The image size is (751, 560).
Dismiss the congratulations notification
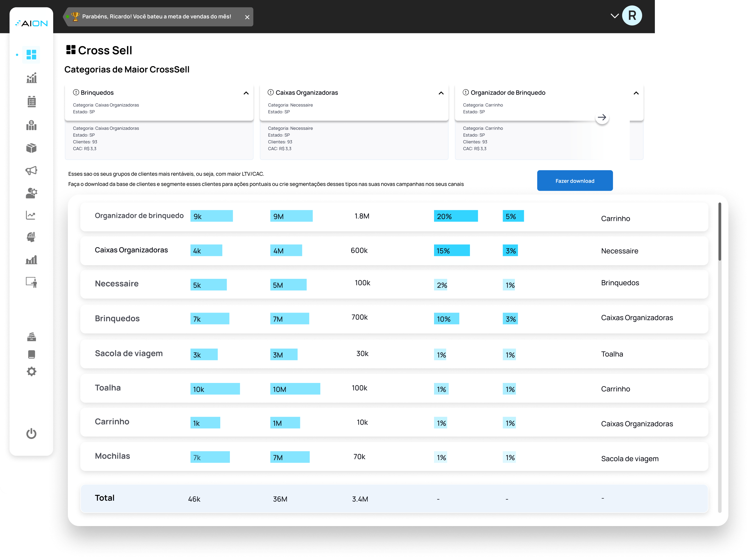pos(247,17)
